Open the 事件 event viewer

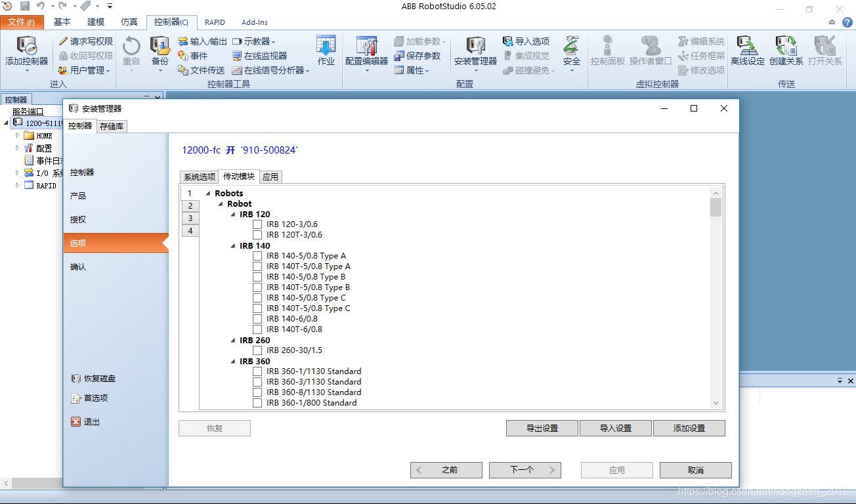tap(193, 56)
